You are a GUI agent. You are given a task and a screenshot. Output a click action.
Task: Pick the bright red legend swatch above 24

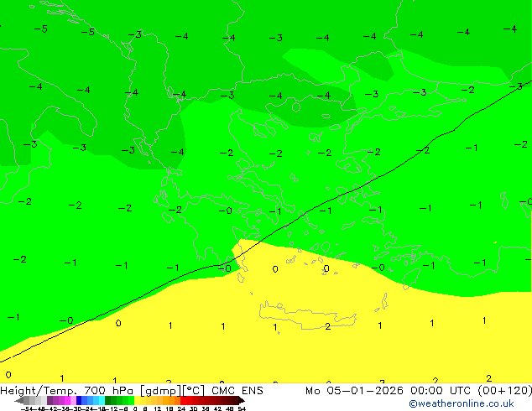pos(183,400)
